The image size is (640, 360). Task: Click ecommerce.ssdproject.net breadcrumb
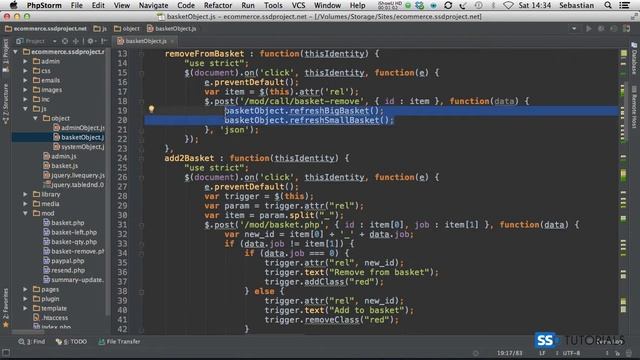tap(46, 29)
